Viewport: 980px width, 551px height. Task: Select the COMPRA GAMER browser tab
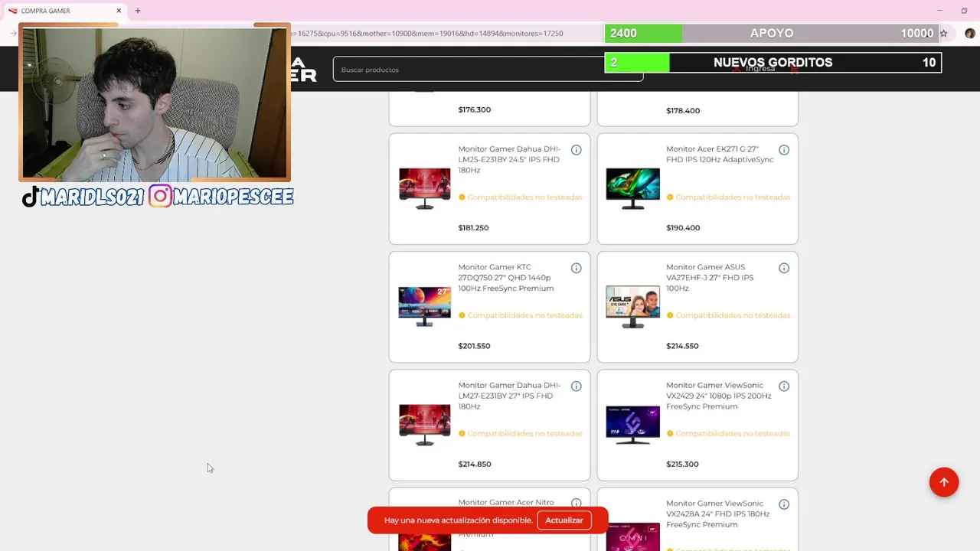pos(64,11)
